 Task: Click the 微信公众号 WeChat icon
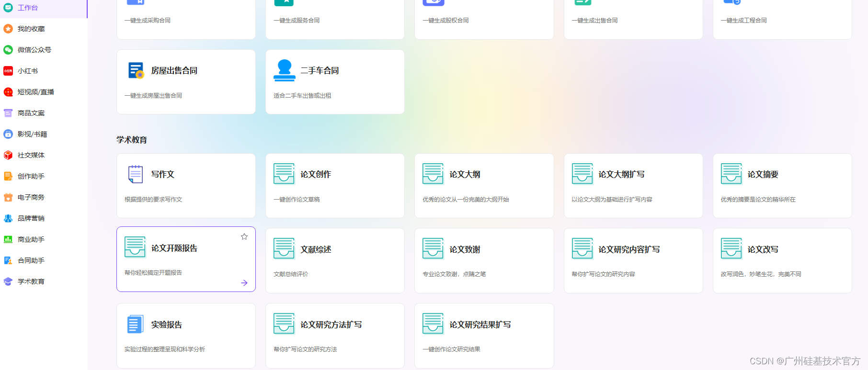pyautogui.click(x=8, y=50)
